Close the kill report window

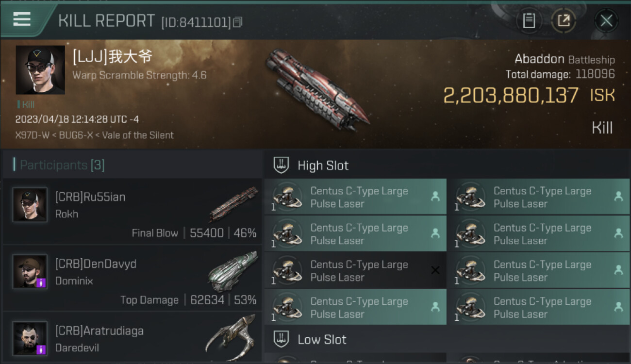pyautogui.click(x=606, y=20)
